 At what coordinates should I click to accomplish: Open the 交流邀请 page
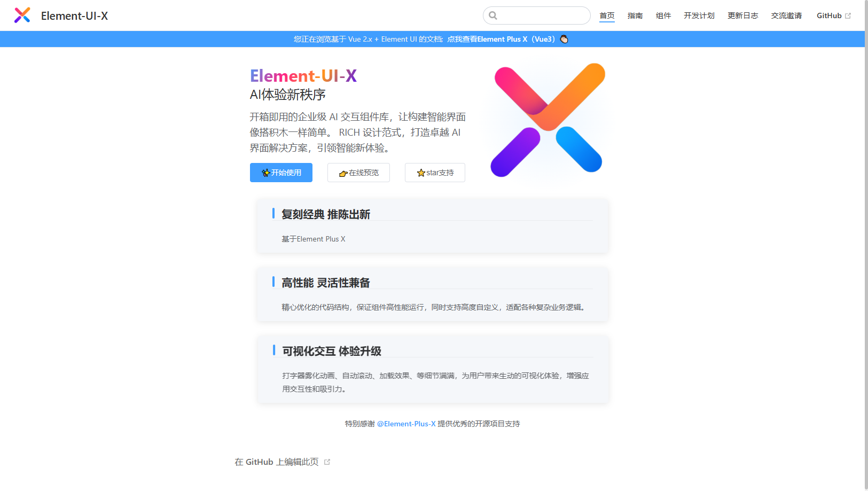click(x=786, y=15)
